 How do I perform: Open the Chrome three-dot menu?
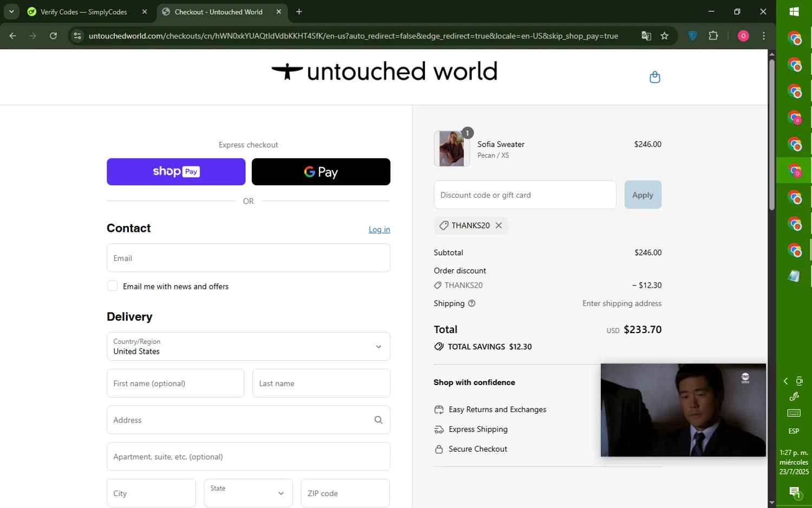(764, 36)
